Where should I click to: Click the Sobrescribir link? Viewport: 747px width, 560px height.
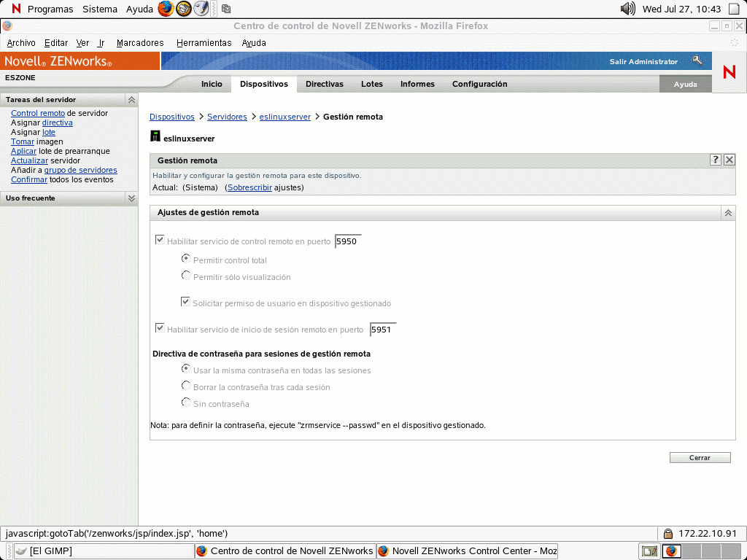click(x=249, y=187)
